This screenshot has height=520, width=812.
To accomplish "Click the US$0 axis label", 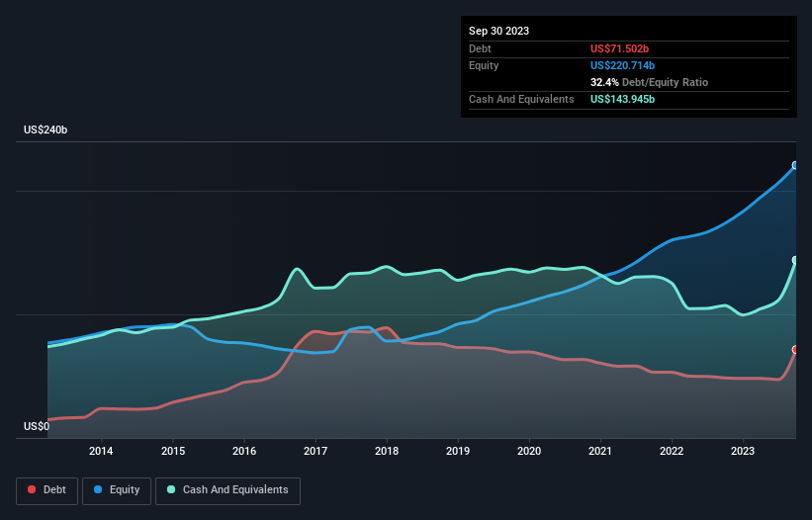I will 37,426.
